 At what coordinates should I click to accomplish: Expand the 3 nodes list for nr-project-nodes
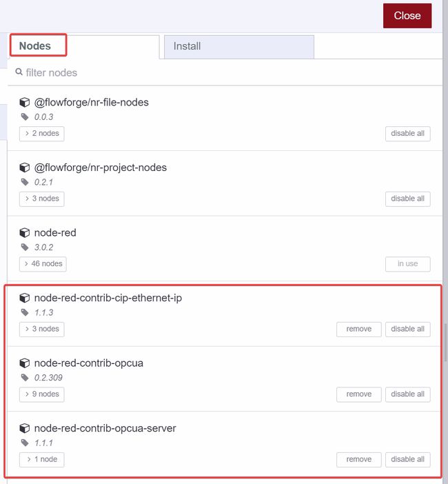41,199
